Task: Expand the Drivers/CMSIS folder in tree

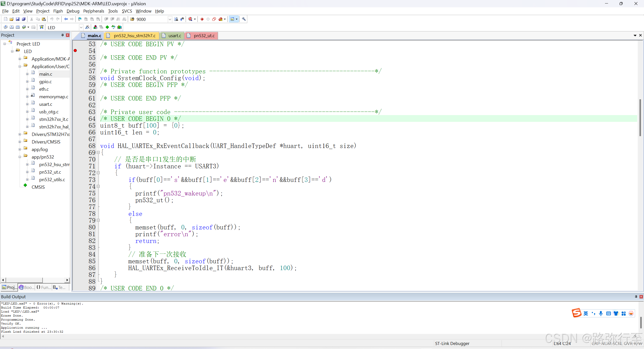Action: (x=20, y=142)
